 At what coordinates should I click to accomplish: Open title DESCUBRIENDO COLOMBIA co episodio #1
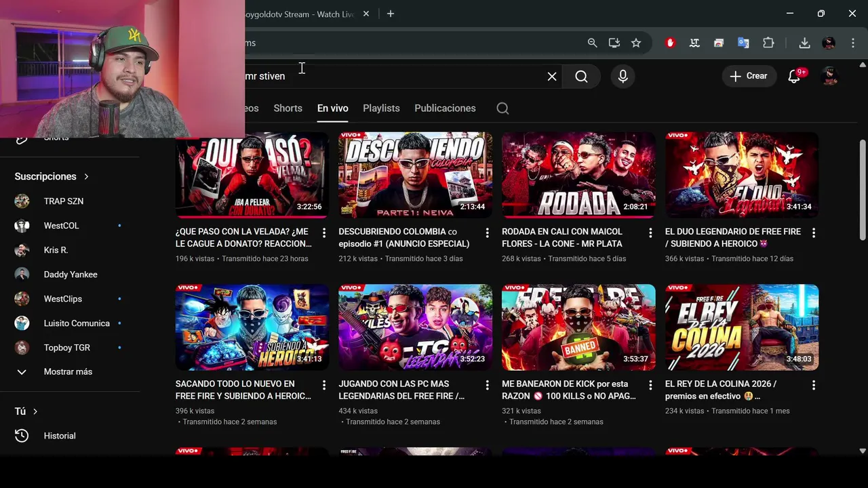pos(404,238)
